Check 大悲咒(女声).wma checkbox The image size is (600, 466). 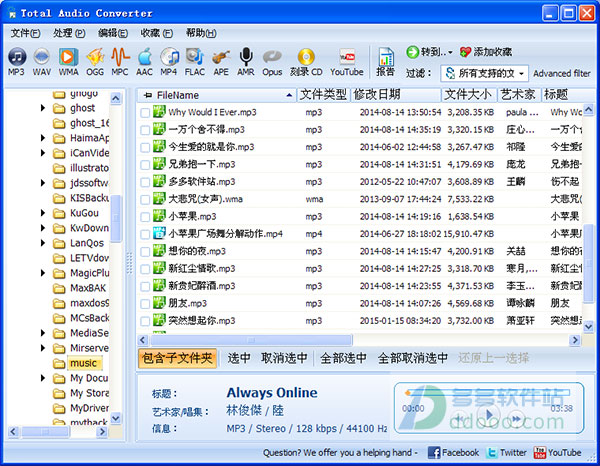point(145,200)
